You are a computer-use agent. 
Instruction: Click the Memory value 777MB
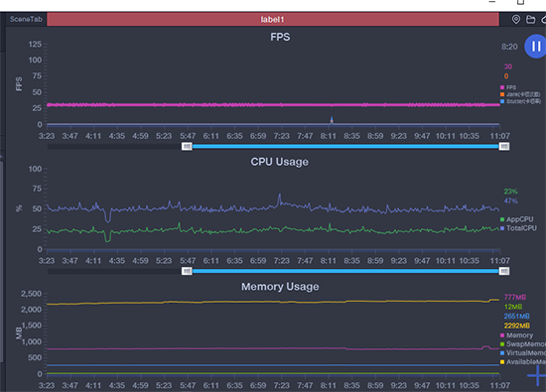tap(515, 297)
